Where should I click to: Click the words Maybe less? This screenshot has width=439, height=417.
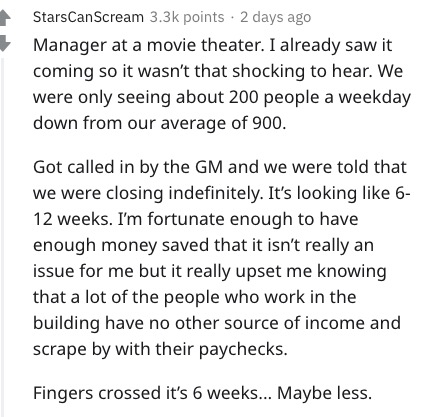324,393
